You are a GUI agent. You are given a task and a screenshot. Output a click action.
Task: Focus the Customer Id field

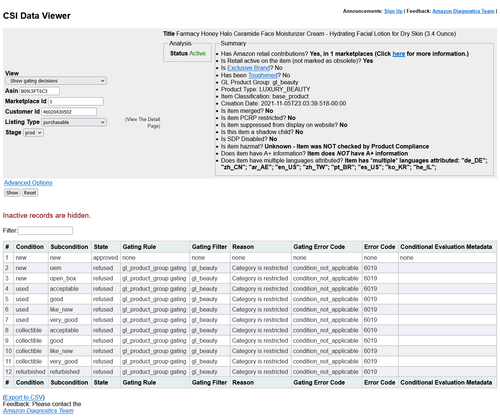[x=69, y=112]
